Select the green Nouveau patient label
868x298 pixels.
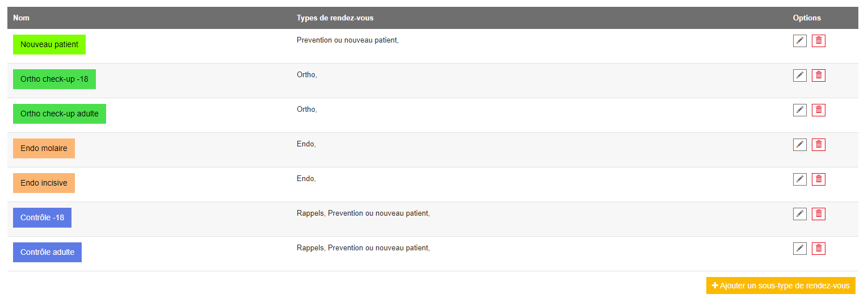click(49, 44)
